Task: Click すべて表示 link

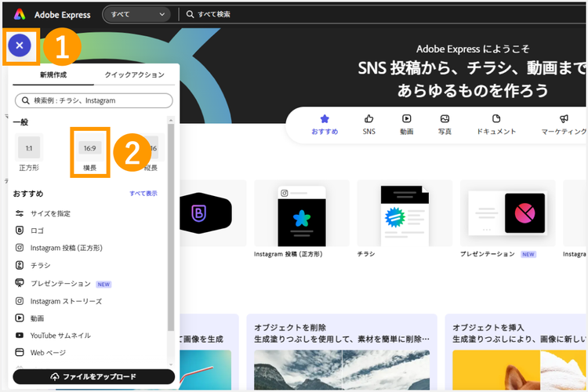Action: click(x=143, y=194)
